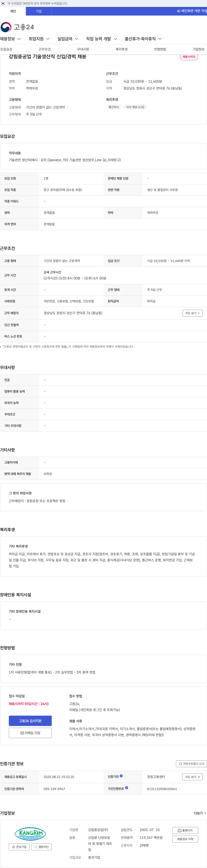Click sales value 119,247 백만원
The image size is (207, 868).
coord(151,837)
